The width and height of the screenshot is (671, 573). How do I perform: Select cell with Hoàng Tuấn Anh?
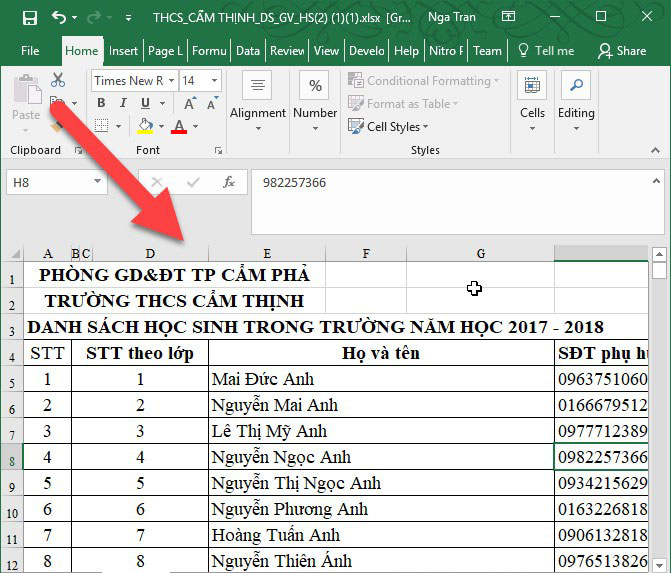tap(381, 535)
